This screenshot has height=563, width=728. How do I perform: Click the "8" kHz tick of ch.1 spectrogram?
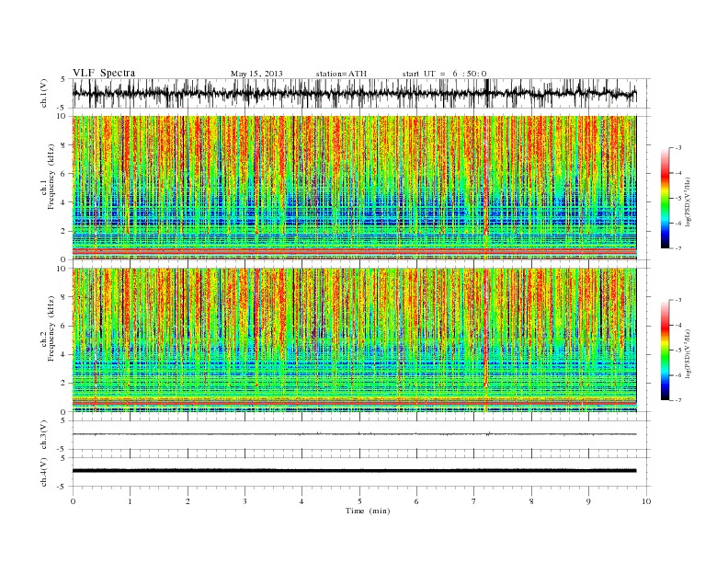pos(64,145)
